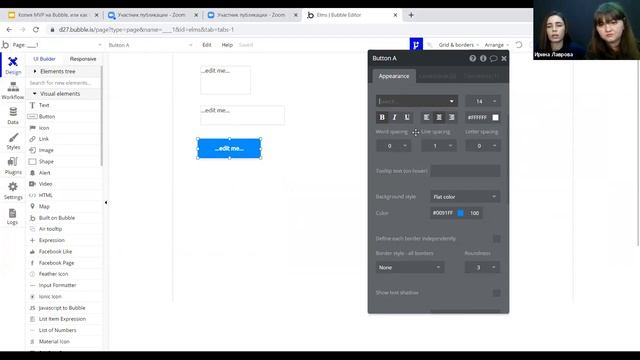This screenshot has width=640, height=360.
Task: Open the font dropdown
Action: click(x=417, y=101)
